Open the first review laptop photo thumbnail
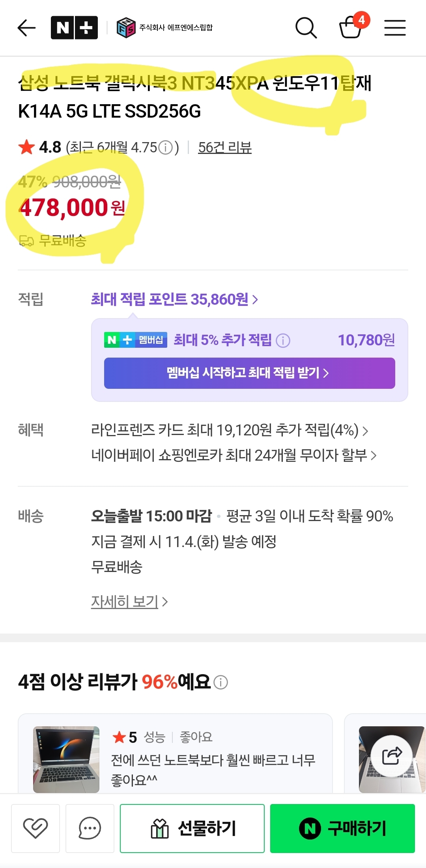Screen dimensions: 426x868 [66, 759]
